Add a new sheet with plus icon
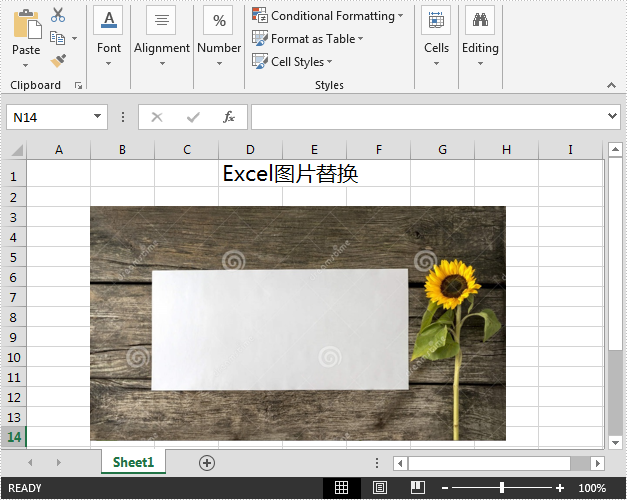 [207, 462]
